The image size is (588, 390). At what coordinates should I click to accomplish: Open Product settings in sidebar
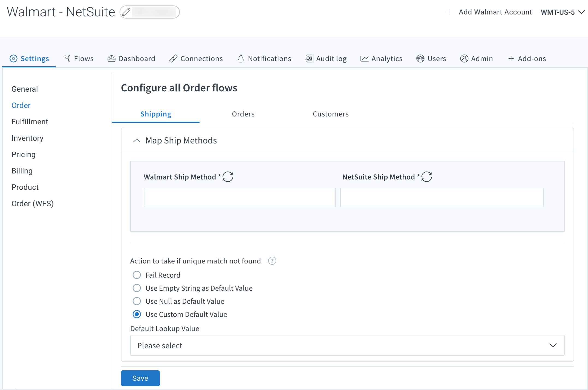point(25,187)
